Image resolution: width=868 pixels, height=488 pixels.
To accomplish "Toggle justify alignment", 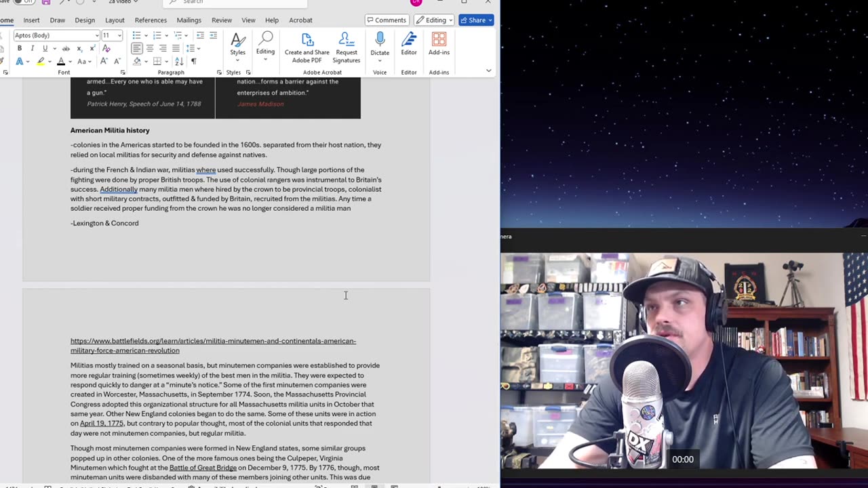I will click(x=176, y=48).
